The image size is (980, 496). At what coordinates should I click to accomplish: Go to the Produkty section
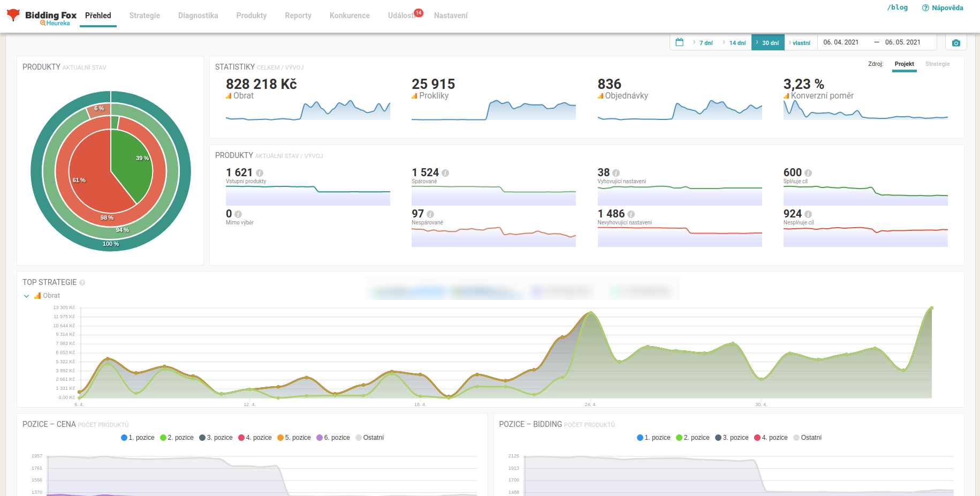[252, 16]
